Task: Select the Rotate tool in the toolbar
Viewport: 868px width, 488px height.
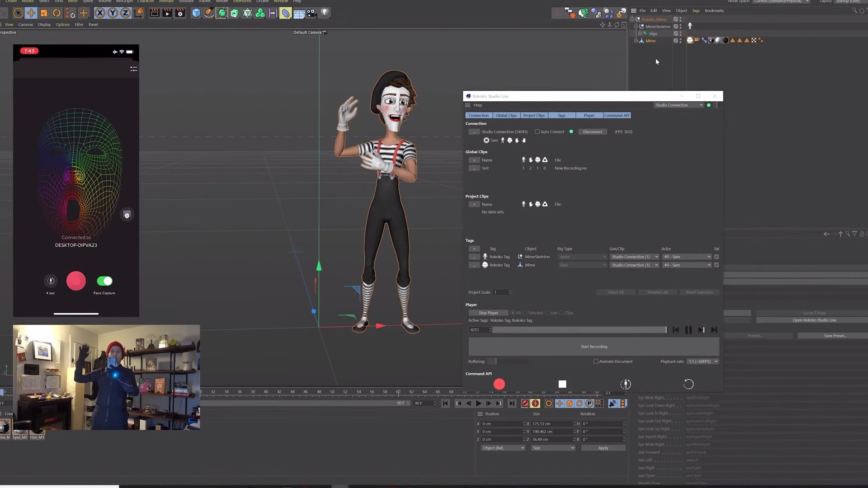Action: 57,13
